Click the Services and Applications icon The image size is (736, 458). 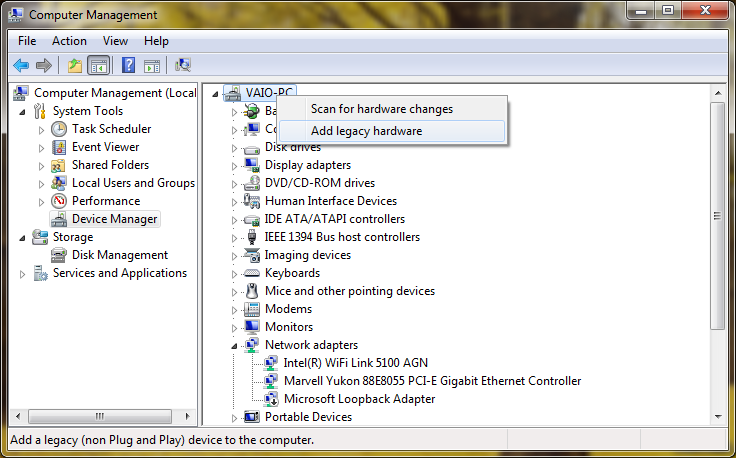[x=40, y=273]
